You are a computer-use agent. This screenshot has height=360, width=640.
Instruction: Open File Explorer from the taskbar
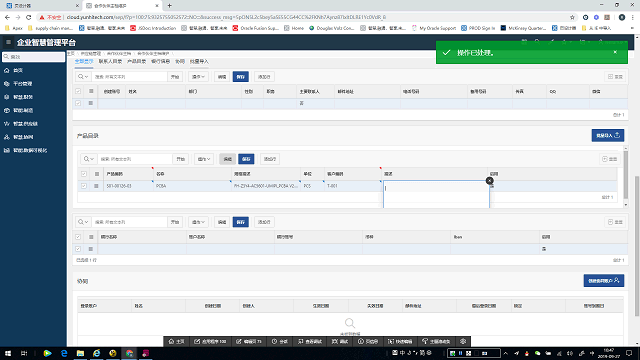[80, 353]
